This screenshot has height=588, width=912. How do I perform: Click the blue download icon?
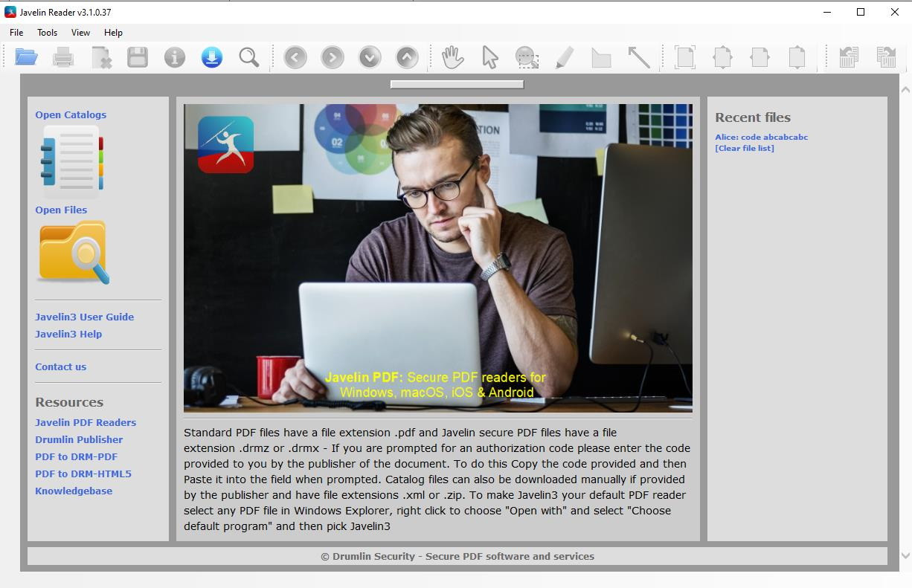tap(212, 57)
